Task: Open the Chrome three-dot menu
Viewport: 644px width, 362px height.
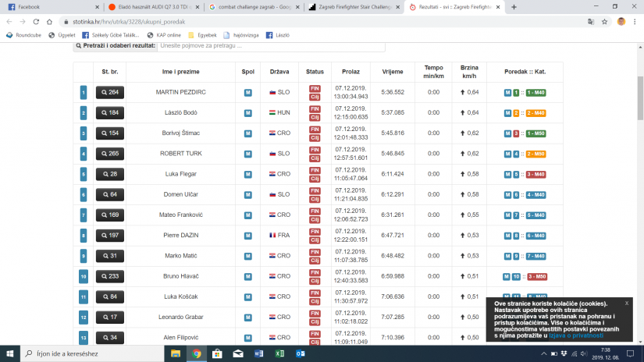Action: coord(635,21)
